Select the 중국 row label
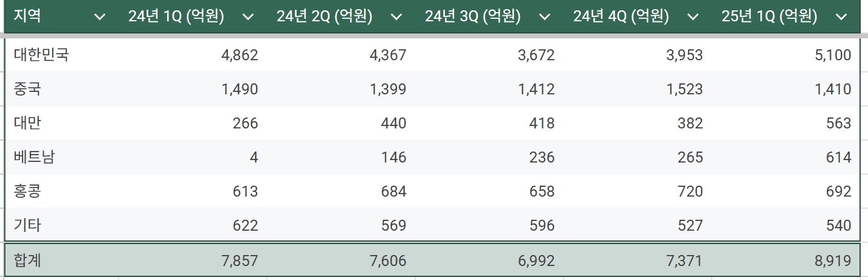 [x=27, y=89]
